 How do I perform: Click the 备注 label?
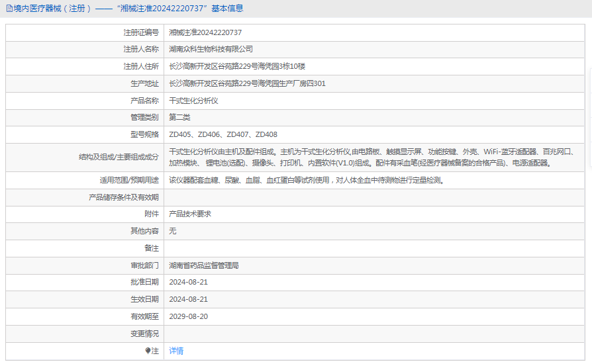[152, 248]
